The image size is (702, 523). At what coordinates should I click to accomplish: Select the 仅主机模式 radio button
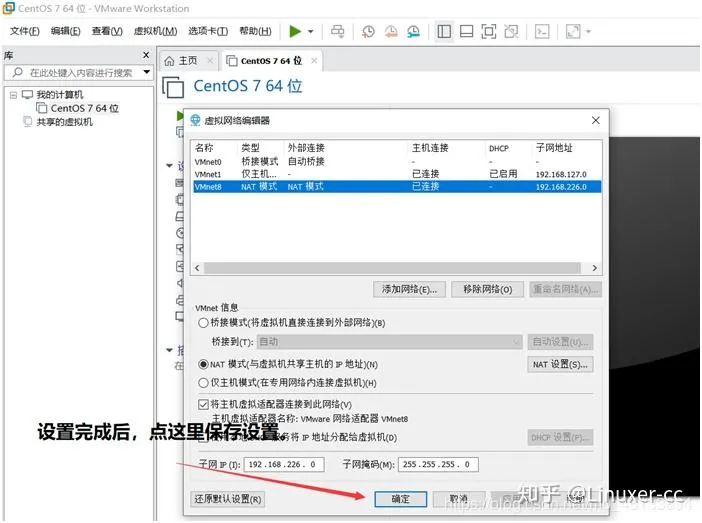(204, 383)
